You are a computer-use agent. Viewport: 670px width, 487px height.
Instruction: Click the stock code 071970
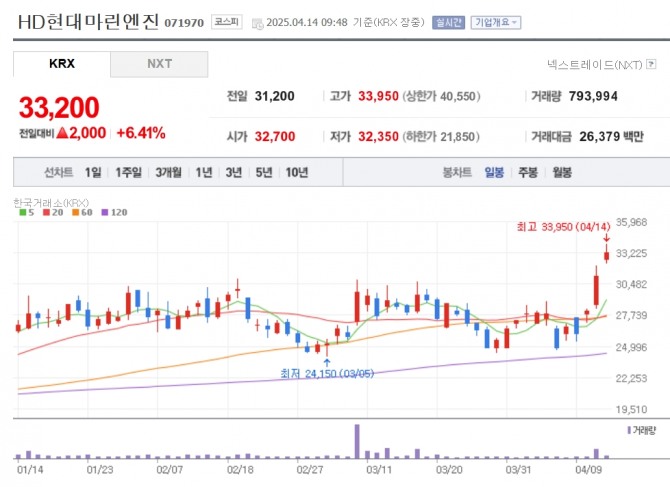coord(184,23)
